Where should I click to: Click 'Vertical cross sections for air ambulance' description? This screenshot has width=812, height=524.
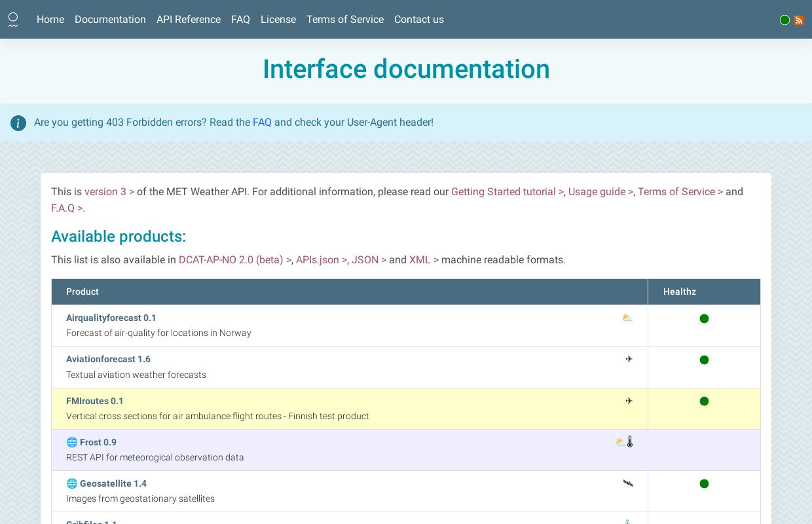(x=217, y=417)
